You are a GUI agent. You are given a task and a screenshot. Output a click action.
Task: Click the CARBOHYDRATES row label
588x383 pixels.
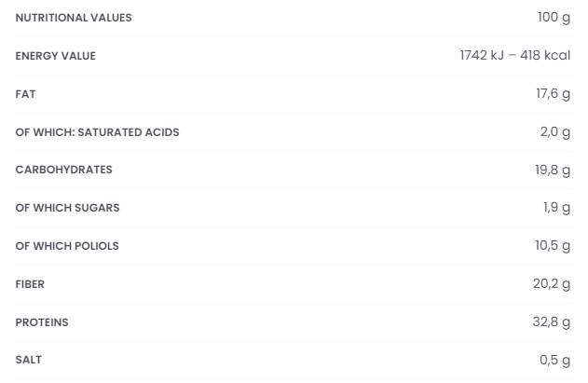tap(63, 170)
